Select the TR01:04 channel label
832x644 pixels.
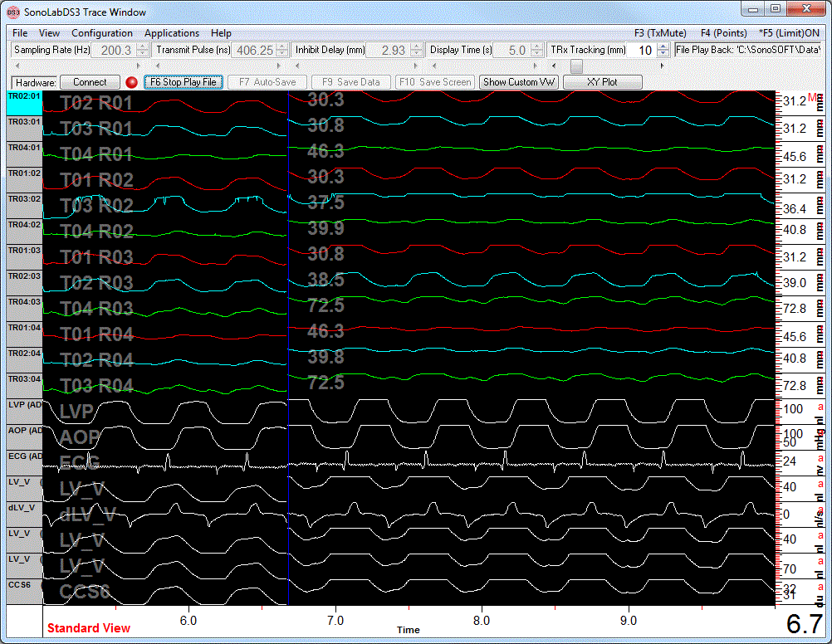click(24, 334)
